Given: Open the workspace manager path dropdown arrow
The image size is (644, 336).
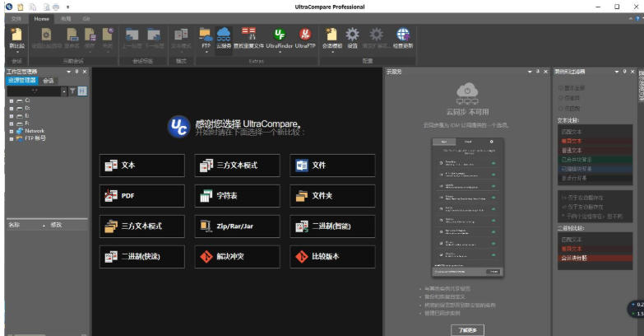Looking at the screenshot, I should pos(63,91).
